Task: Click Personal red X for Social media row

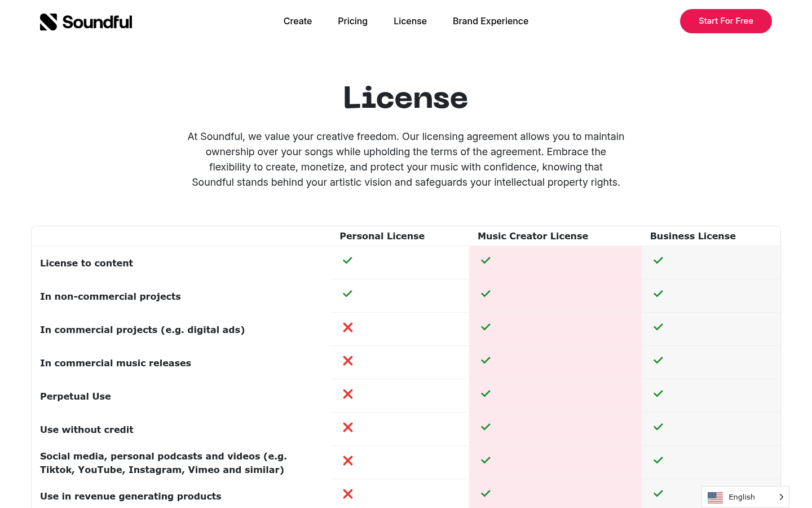Action: click(348, 461)
